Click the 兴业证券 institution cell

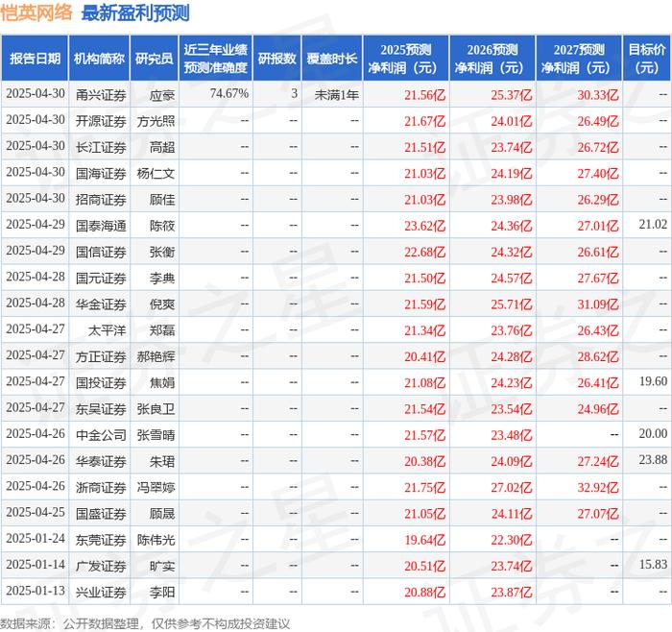pos(101,592)
